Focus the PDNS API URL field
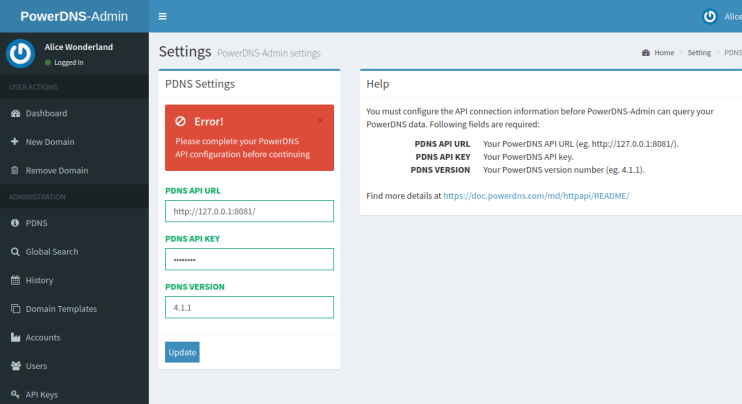Viewport: 742px width, 404px height. coord(249,211)
